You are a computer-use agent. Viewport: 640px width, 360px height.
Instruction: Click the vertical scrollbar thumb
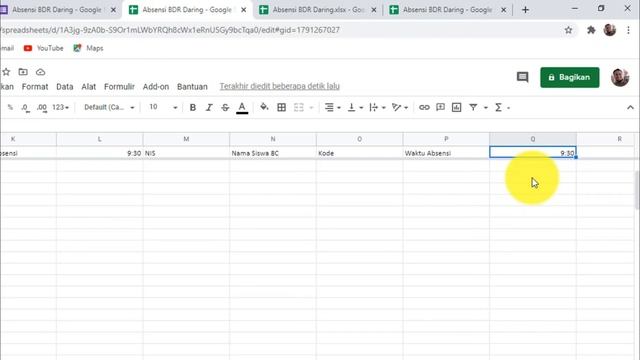point(637,190)
